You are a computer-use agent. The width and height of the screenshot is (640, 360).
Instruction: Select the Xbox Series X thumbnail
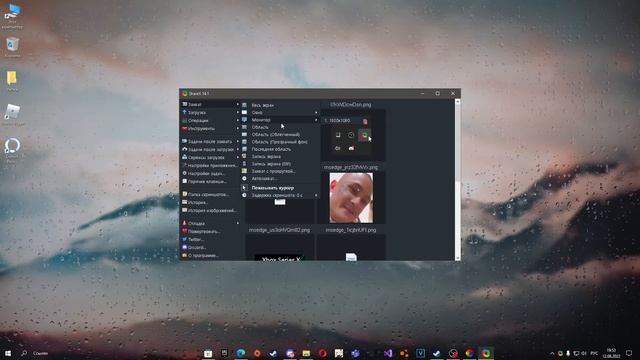pyautogui.click(x=280, y=259)
